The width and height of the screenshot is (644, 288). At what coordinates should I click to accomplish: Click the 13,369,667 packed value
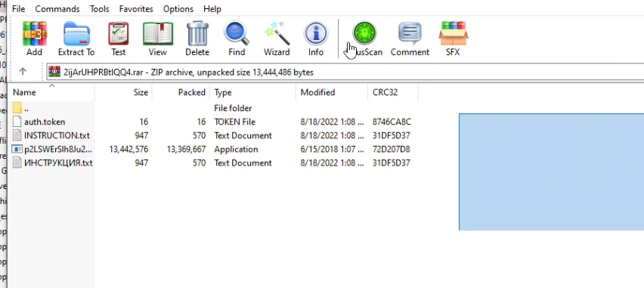(186, 149)
